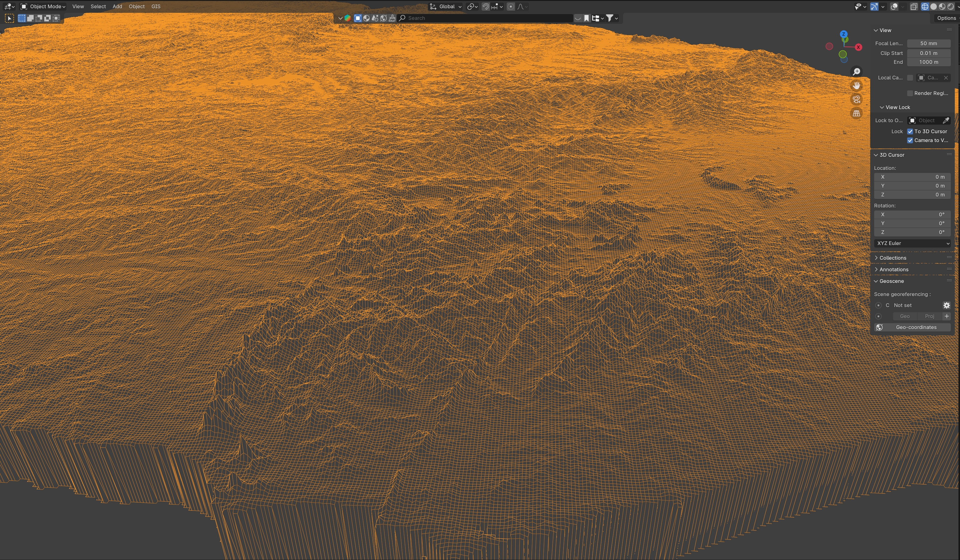The image size is (960, 560).
Task: Enable the Render Region checkbox
Action: 910,93
